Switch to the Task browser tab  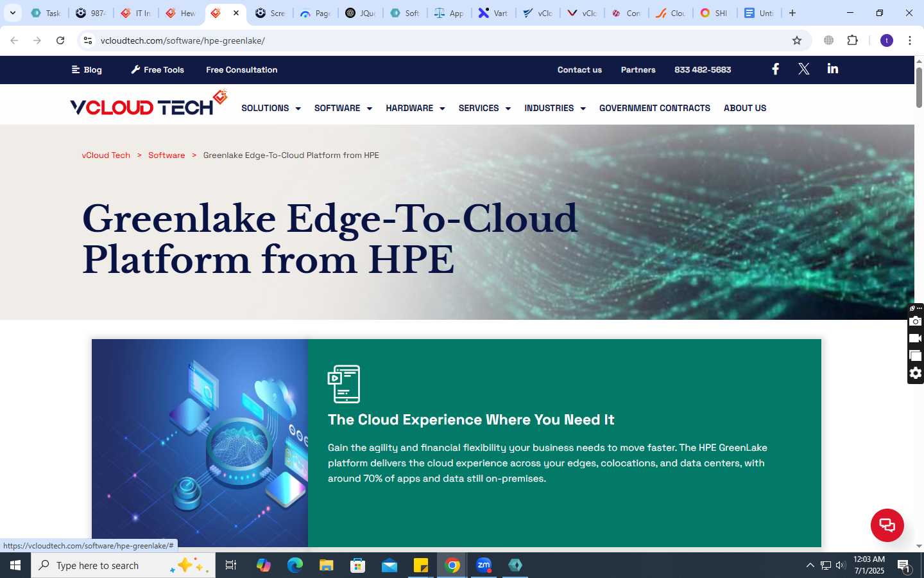[x=46, y=13]
